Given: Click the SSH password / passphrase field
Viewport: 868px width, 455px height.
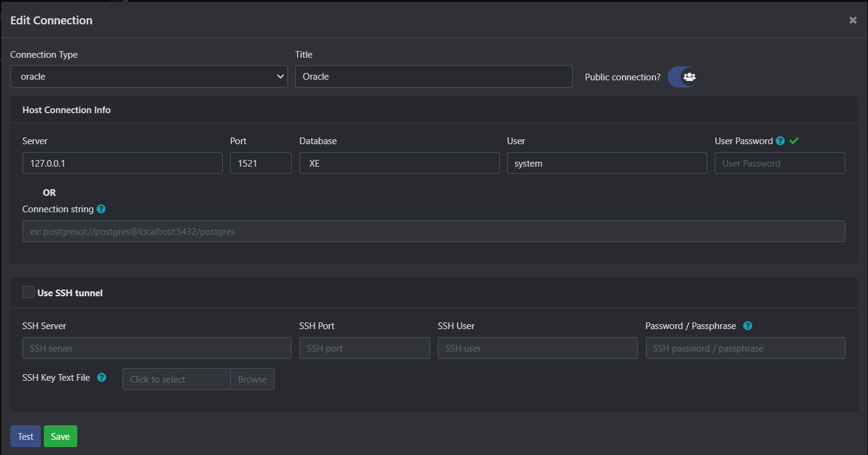Looking at the screenshot, I should (x=746, y=348).
